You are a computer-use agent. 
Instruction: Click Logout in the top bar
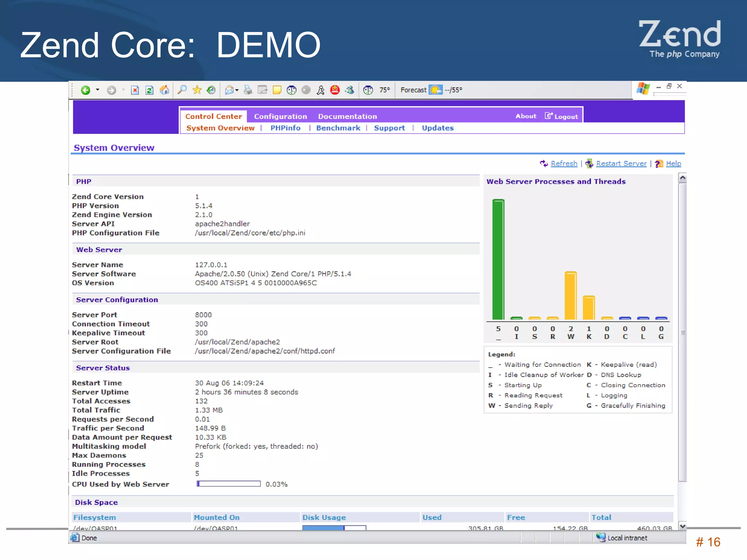566,117
